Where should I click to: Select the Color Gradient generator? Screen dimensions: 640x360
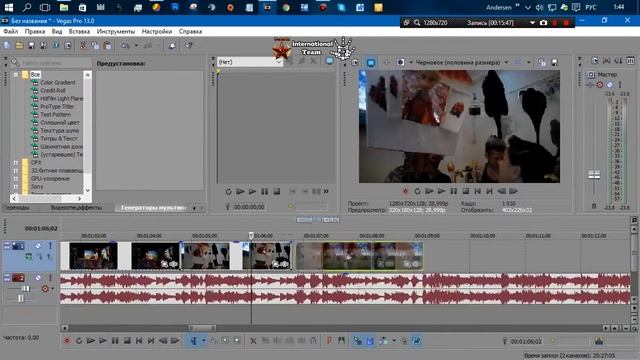pyautogui.click(x=58, y=82)
